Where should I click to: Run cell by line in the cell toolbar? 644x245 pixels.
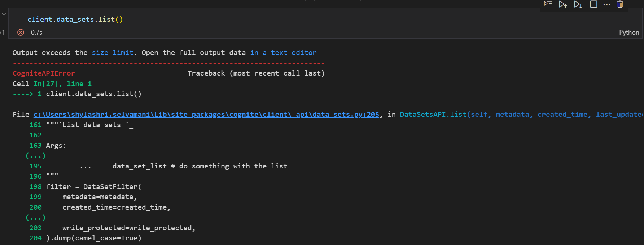click(x=548, y=4)
